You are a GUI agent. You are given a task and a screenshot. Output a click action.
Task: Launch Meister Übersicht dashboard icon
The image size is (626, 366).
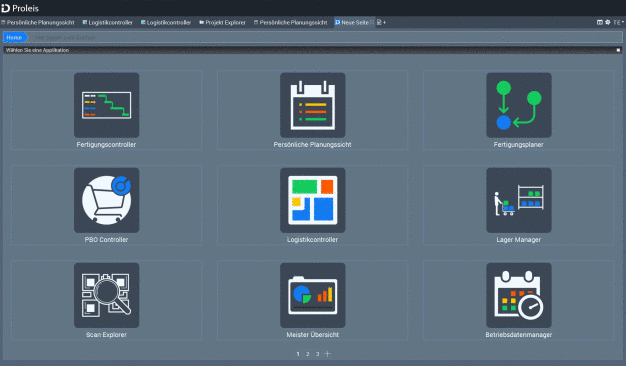click(313, 295)
